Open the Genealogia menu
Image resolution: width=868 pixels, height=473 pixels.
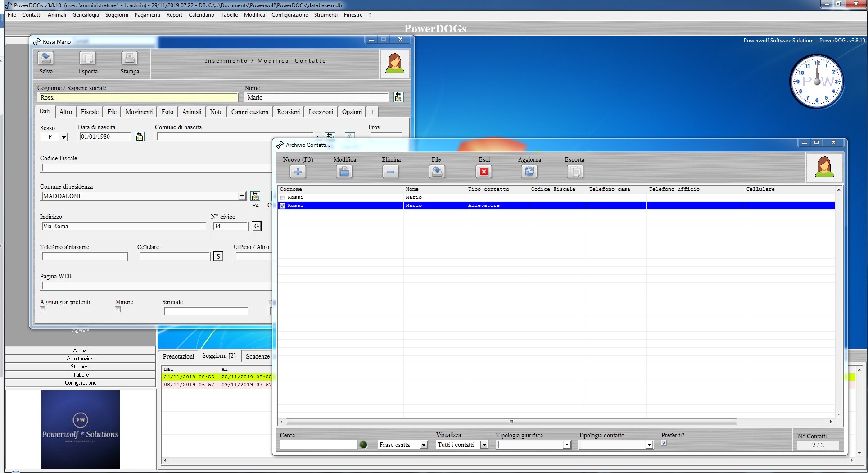pos(86,15)
